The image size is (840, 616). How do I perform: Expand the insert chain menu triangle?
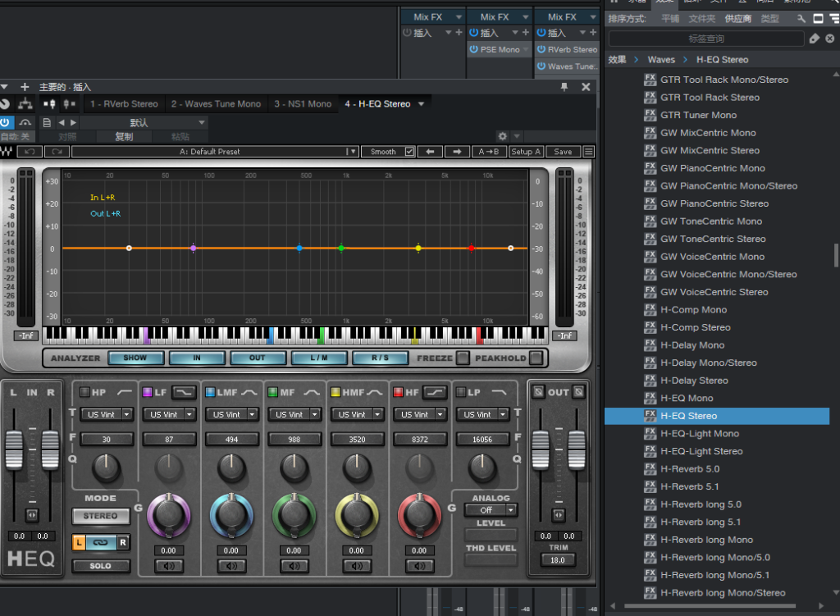coord(4,87)
